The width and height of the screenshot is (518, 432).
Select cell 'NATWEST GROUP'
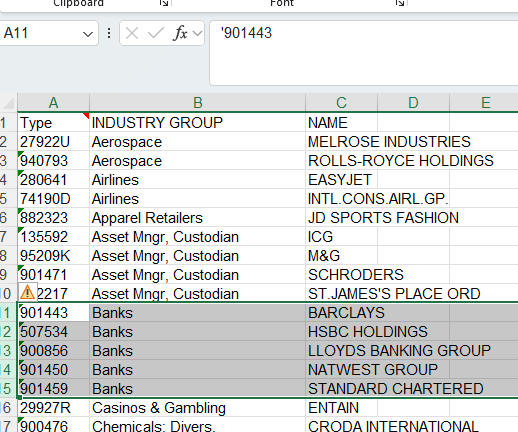[x=341, y=370]
